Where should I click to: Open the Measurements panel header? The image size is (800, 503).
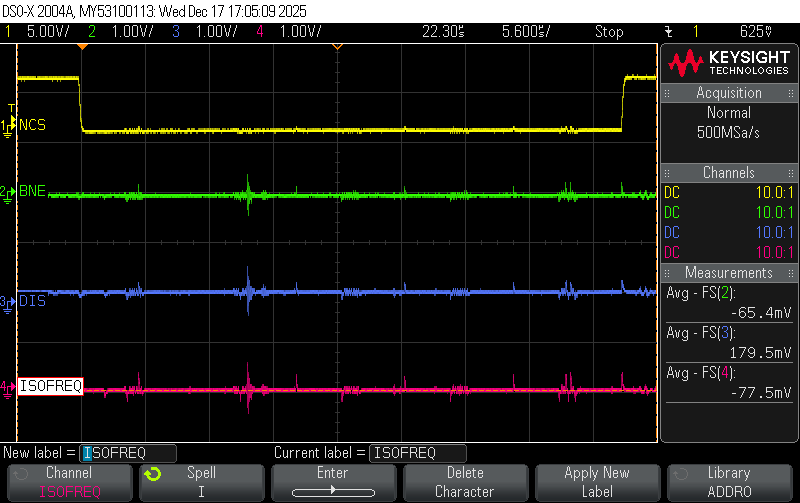729,273
